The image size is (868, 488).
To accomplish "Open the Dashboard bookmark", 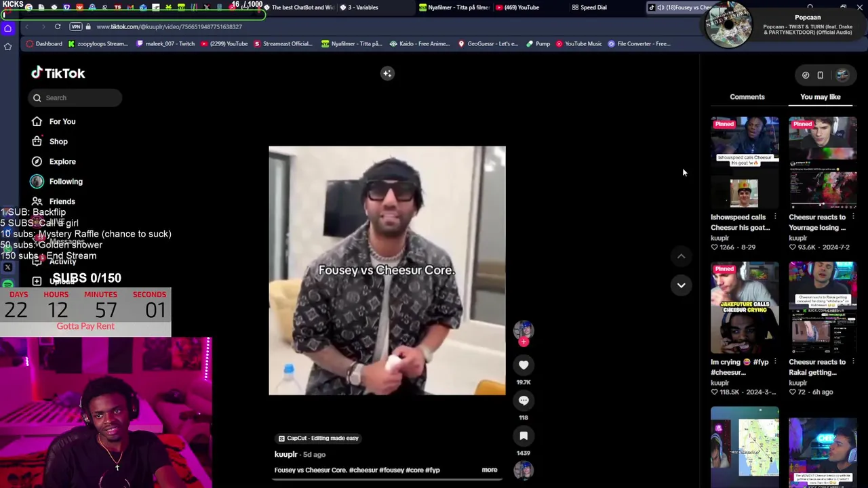I will point(43,44).
